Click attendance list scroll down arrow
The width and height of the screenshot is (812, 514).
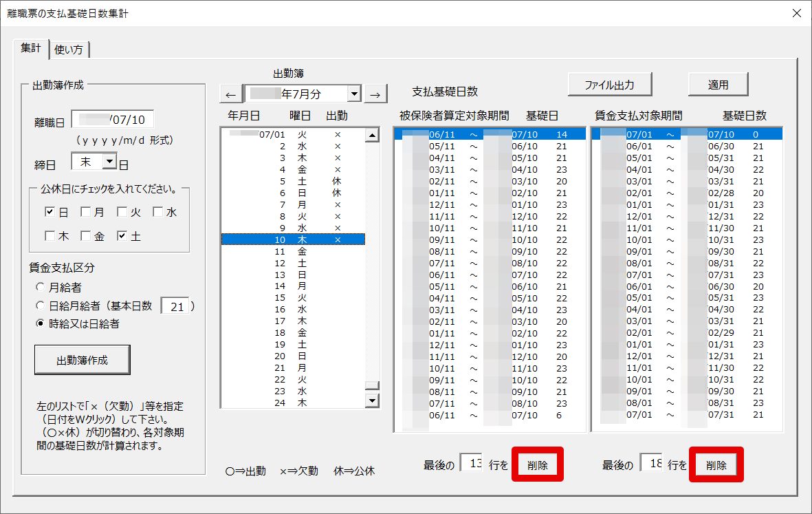(372, 400)
